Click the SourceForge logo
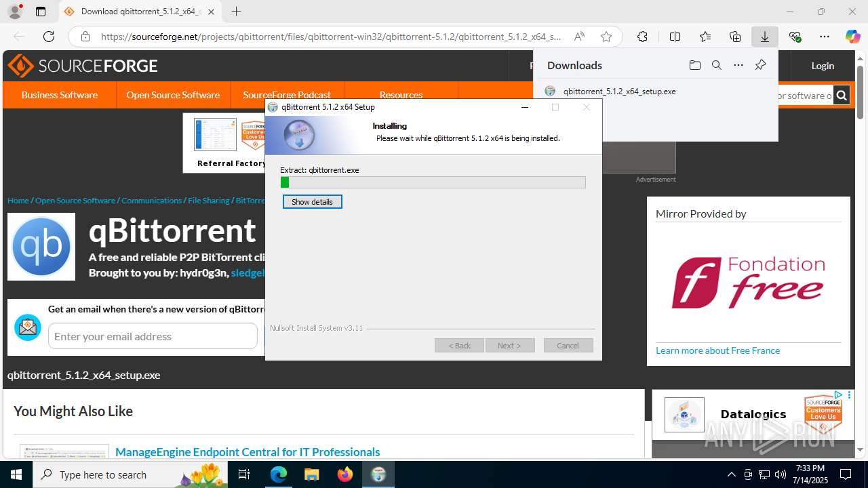 (83, 66)
